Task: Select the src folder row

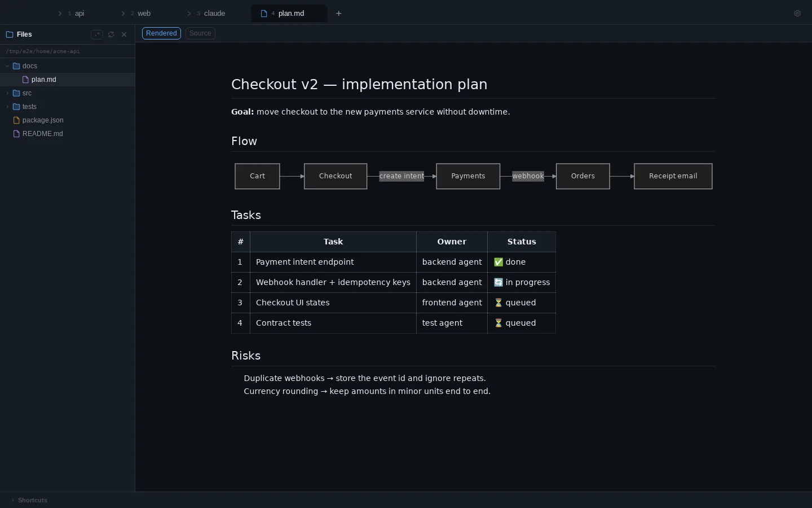Action: point(67,93)
